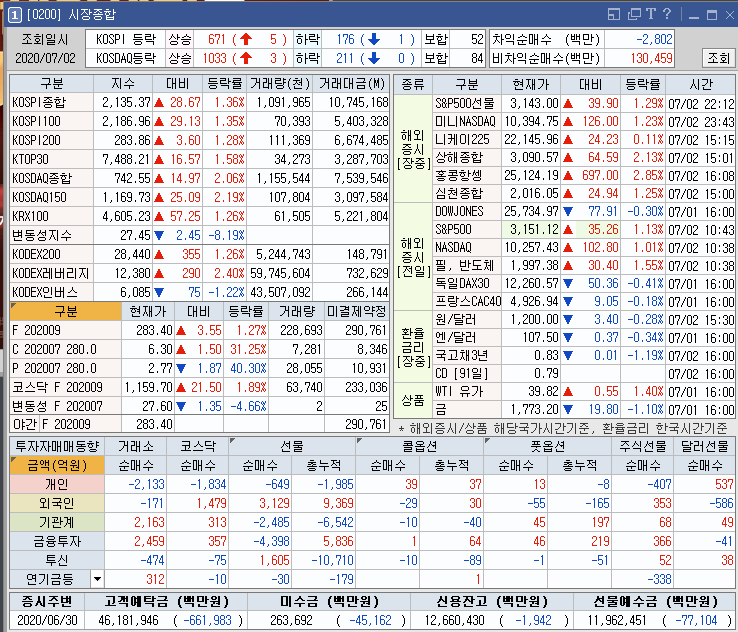
Task: Maximize the 시장종합 window
Action: tap(712, 16)
